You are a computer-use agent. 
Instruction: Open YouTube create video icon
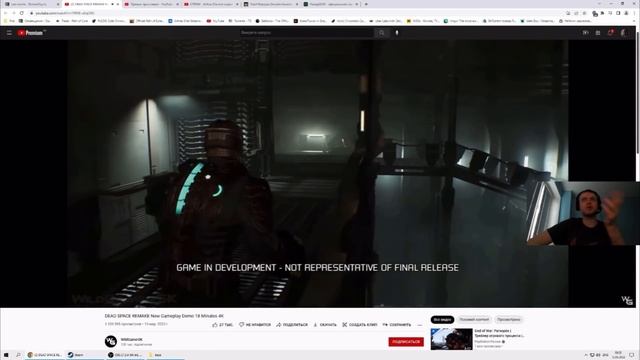coord(586,33)
